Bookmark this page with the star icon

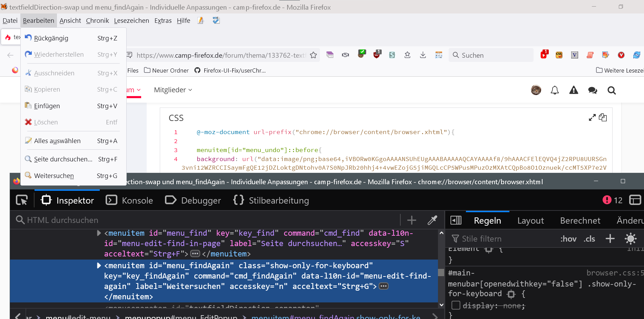(x=313, y=55)
